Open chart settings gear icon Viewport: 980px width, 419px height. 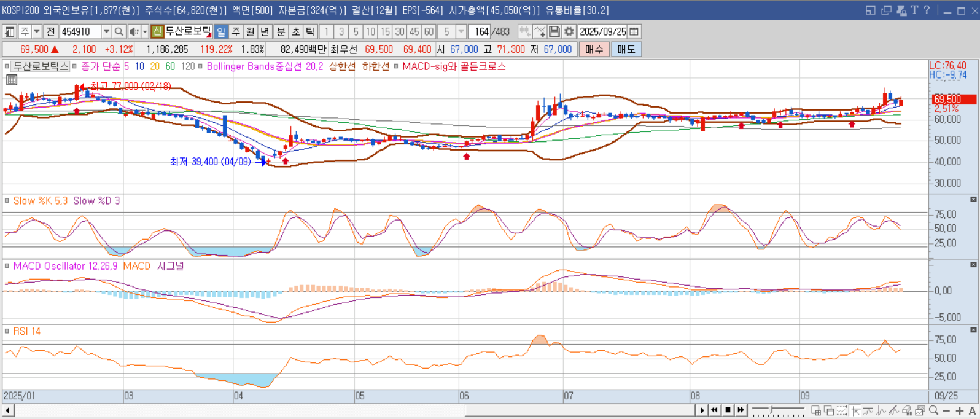pyautogui.click(x=569, y=31)
